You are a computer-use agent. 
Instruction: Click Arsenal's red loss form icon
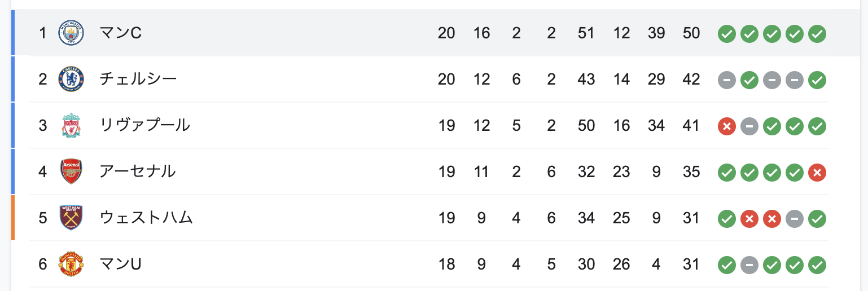click(817, 172)
